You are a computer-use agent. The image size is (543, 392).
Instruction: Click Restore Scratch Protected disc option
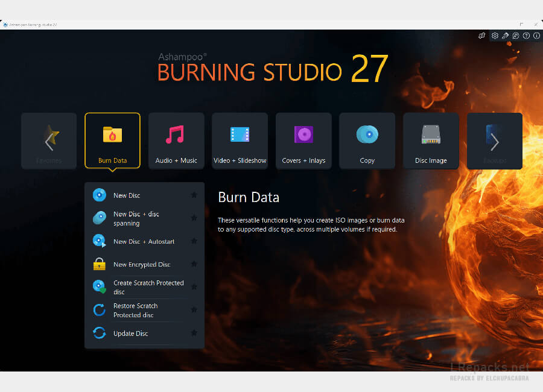pos(135,310)
